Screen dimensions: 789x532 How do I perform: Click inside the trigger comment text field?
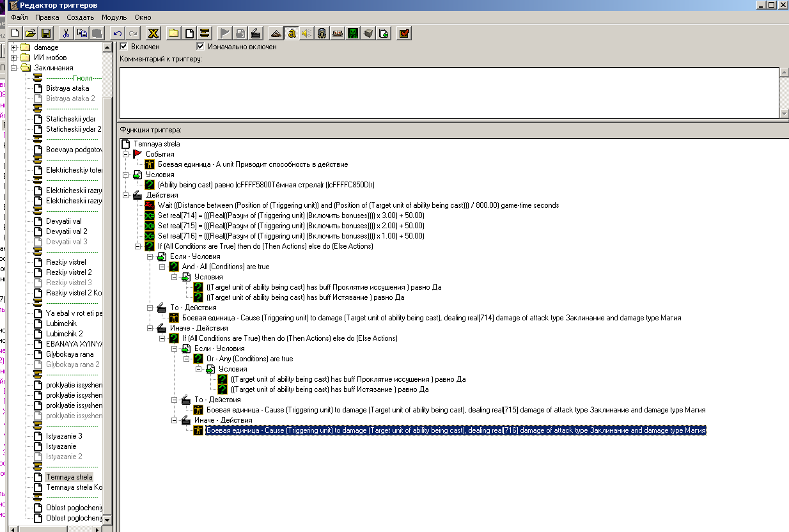(449, 92)
